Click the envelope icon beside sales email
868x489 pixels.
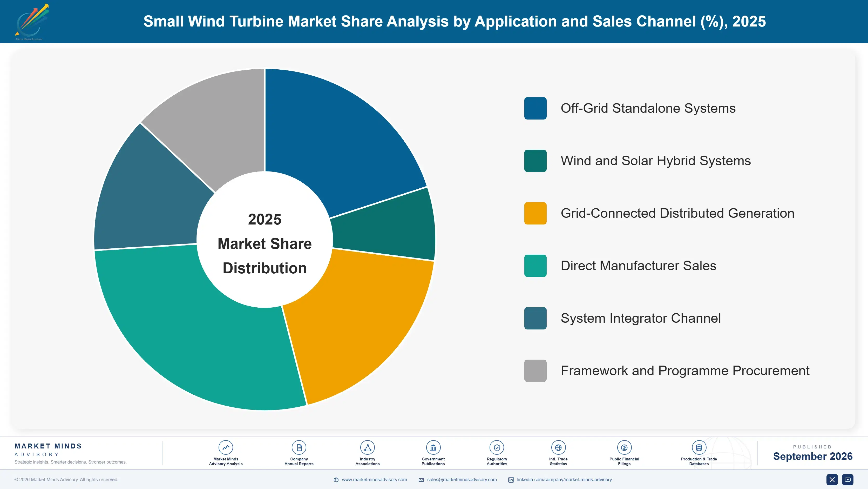point(421,480)
